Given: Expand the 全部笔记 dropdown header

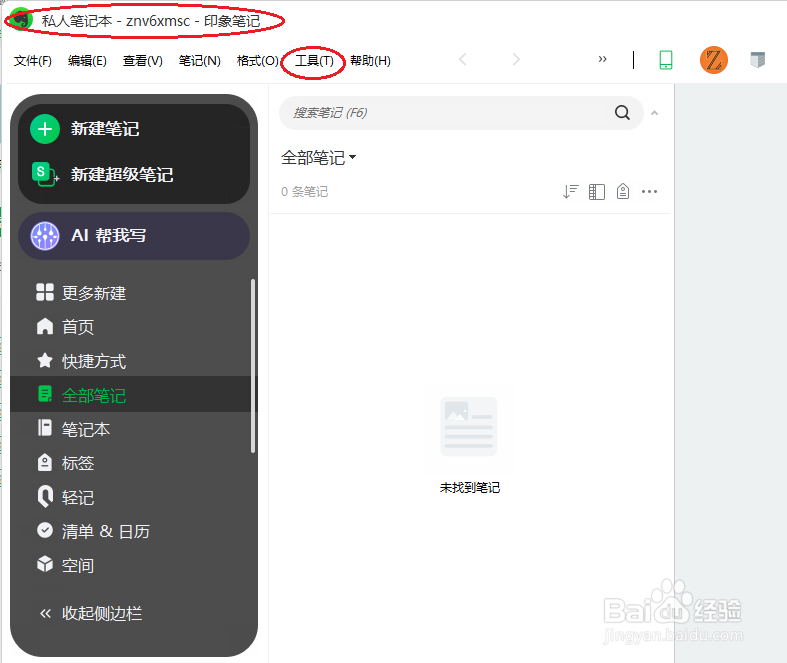Looking at the screenshot, I should 318,158.
